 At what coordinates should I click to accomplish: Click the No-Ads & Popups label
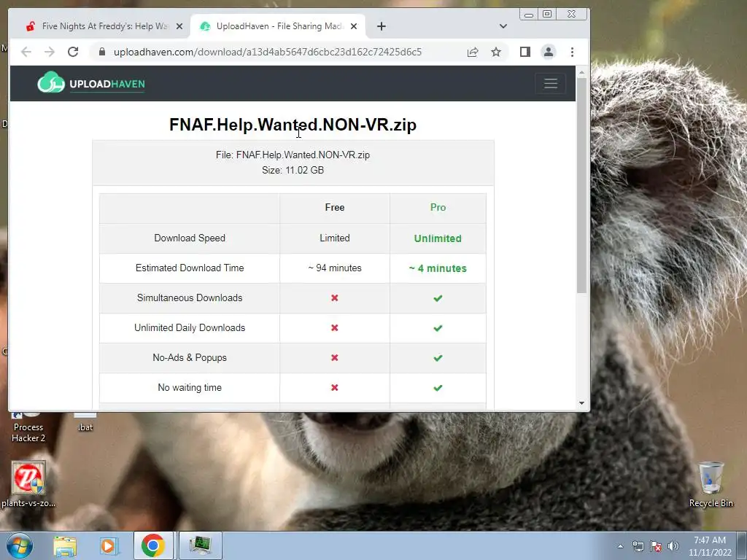(190, 357)
